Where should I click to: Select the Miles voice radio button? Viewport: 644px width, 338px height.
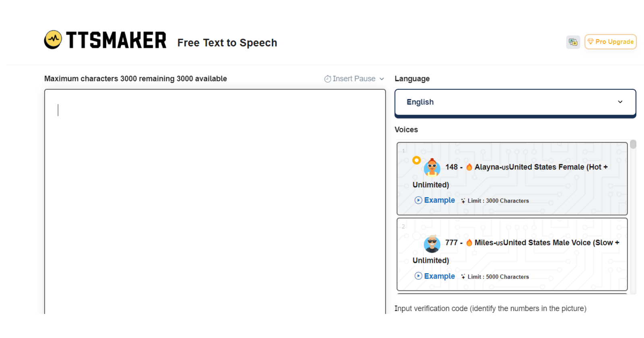pyautogui.click(x=417, y=236)
